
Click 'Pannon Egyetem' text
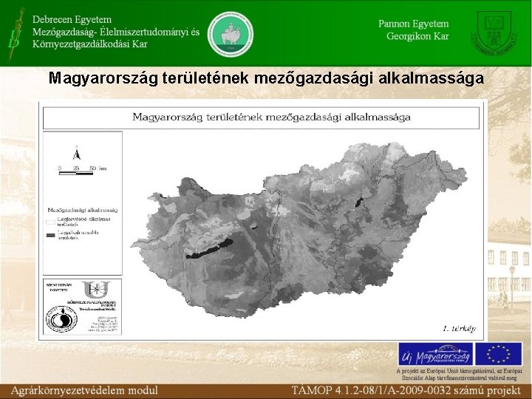[413, 24]
